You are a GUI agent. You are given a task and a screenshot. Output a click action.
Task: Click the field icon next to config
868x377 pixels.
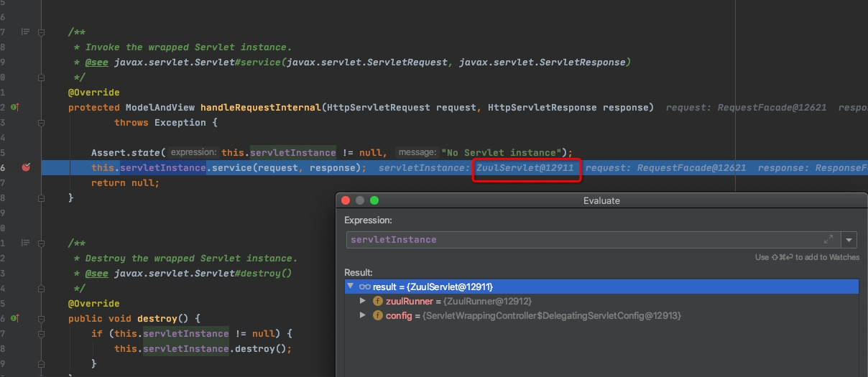click(x=378, y=316)
